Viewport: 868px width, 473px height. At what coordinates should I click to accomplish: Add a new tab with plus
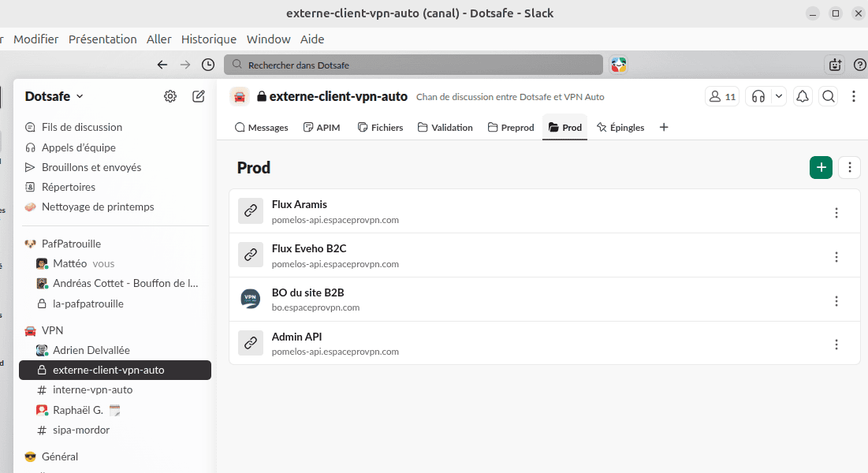[x=664, y=128]
